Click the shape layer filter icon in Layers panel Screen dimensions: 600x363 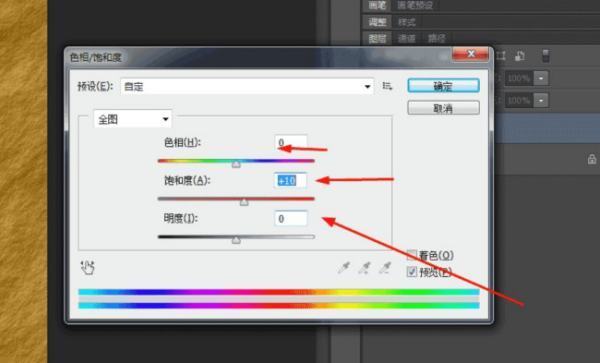501,56
